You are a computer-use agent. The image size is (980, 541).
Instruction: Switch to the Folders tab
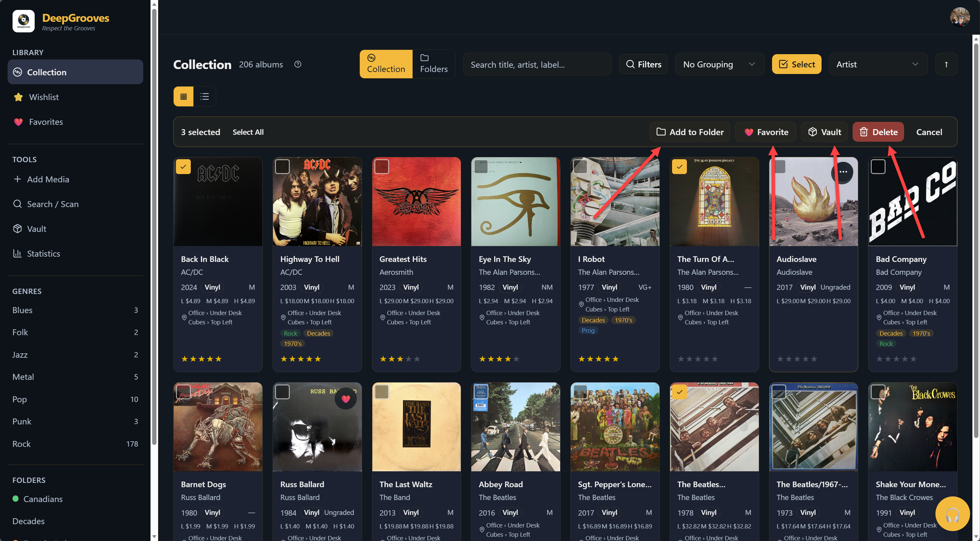click(433, 64)
